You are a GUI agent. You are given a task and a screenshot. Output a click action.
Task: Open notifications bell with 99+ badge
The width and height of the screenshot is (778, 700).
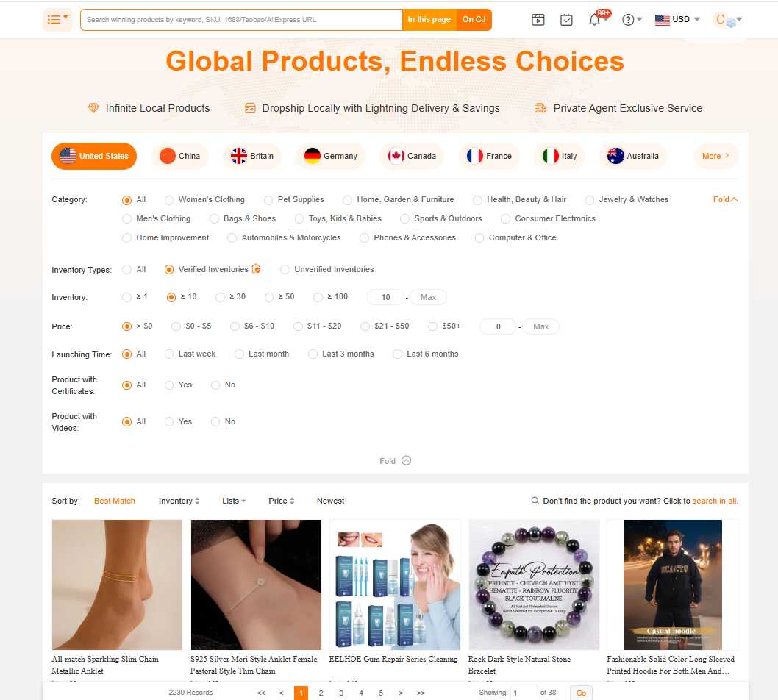(x=594, y=20)
